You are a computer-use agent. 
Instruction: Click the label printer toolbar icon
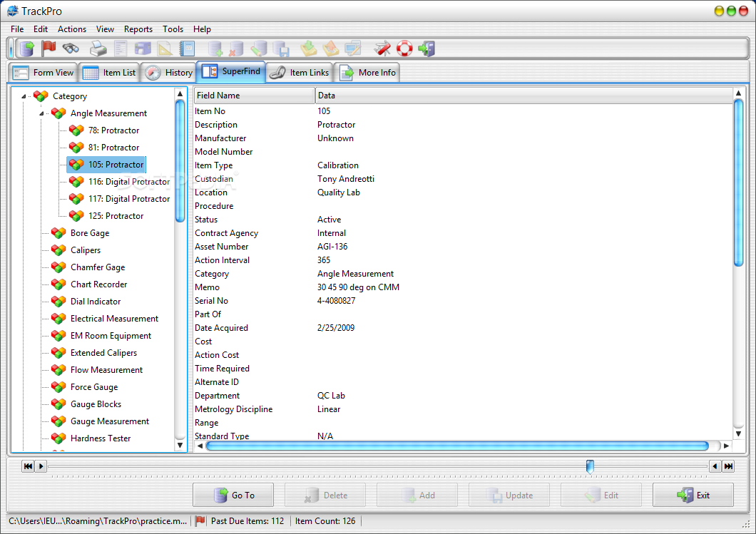click(x=143, y=48)
